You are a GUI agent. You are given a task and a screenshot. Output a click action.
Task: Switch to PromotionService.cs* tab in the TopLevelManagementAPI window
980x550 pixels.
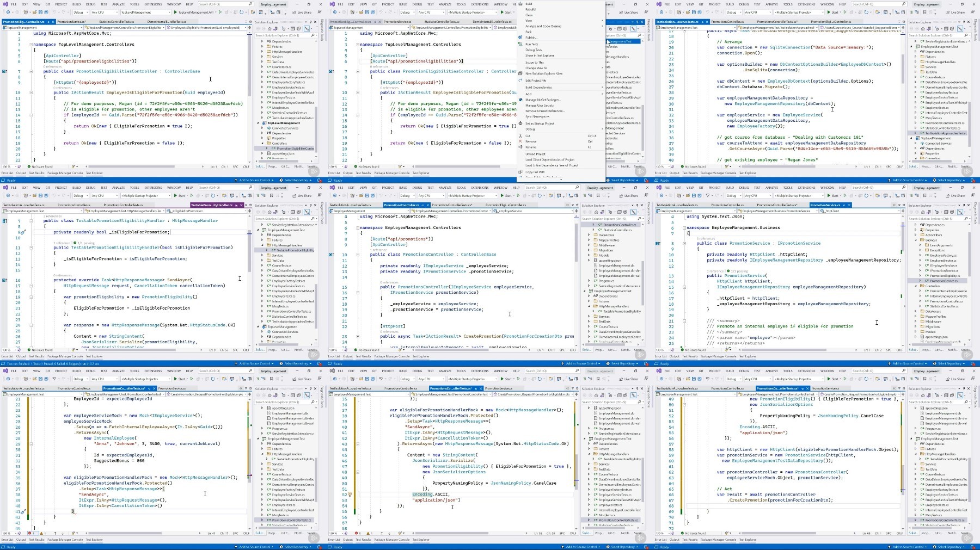pyautogui.click(x=71, y=22)
